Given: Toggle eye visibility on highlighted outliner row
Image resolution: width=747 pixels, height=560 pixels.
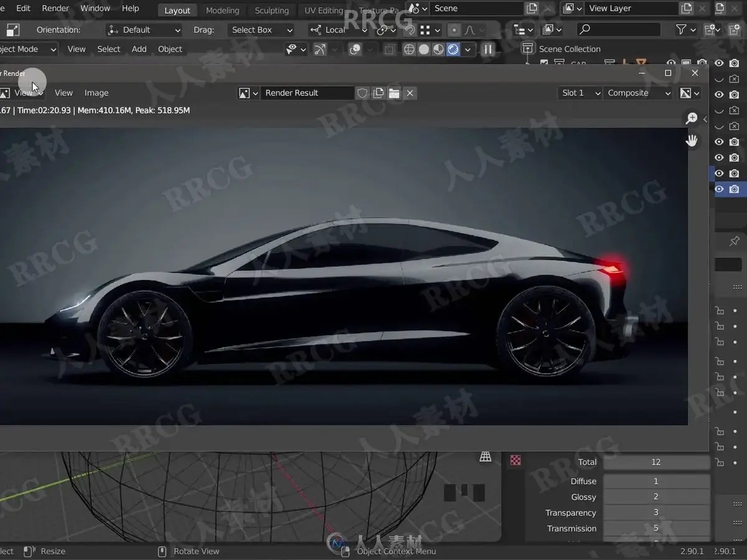Looking at the screenshot, I should (719, 189).
